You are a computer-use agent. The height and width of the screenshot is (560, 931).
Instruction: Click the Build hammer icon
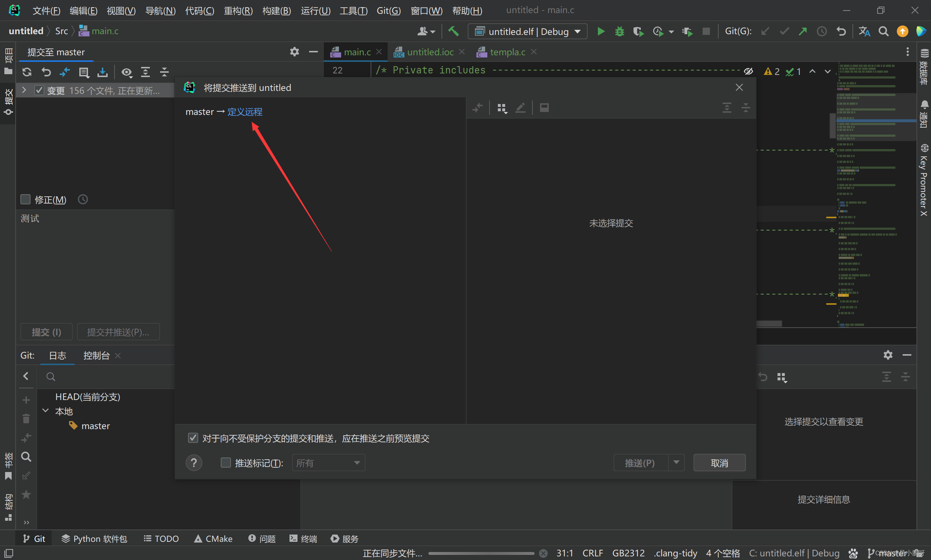pyautogui.click(x=453, y=31)
